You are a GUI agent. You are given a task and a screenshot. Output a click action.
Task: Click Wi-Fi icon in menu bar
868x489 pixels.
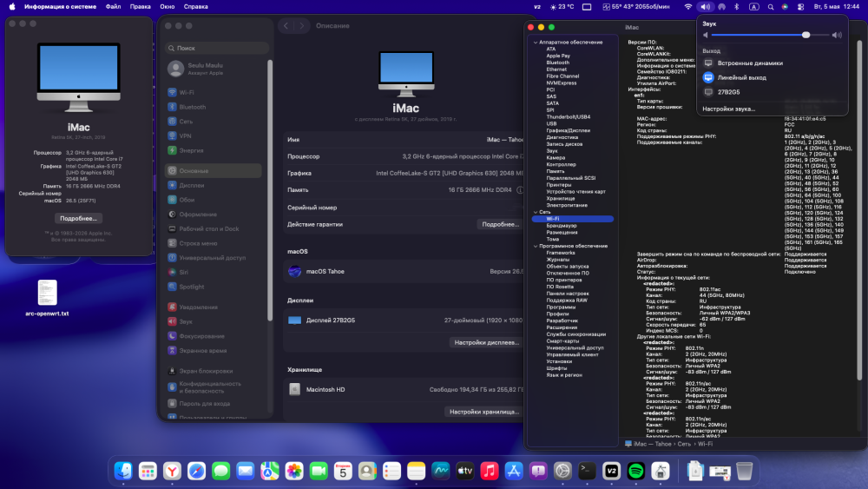point(688,7)
